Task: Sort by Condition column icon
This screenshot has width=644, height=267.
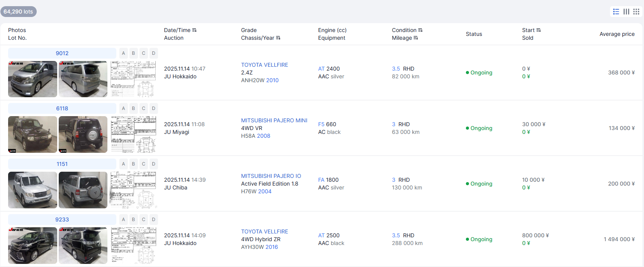Action: click(420, 30)
